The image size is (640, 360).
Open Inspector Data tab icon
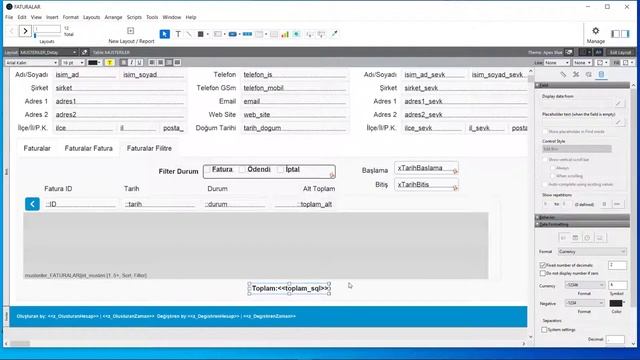point(601,74)
